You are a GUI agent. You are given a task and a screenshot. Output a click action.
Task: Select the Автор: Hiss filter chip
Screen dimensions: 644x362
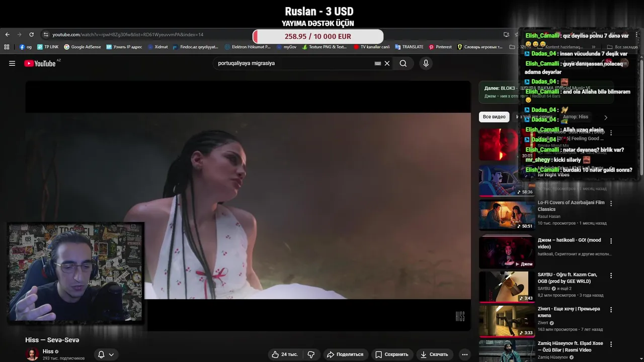(x=576, y=117)
